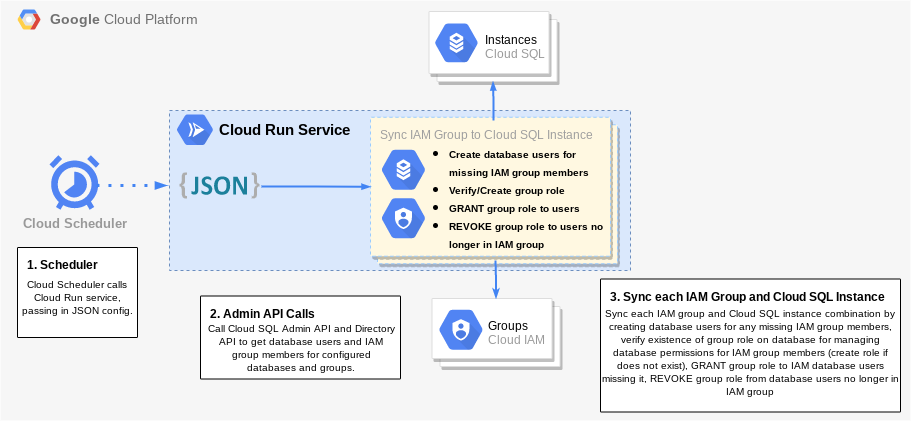The width and height of the screenshot is (911, 421).
Task: Click text "Call Cloud SQL Admin API and Directory"
Action: [301, 329]
